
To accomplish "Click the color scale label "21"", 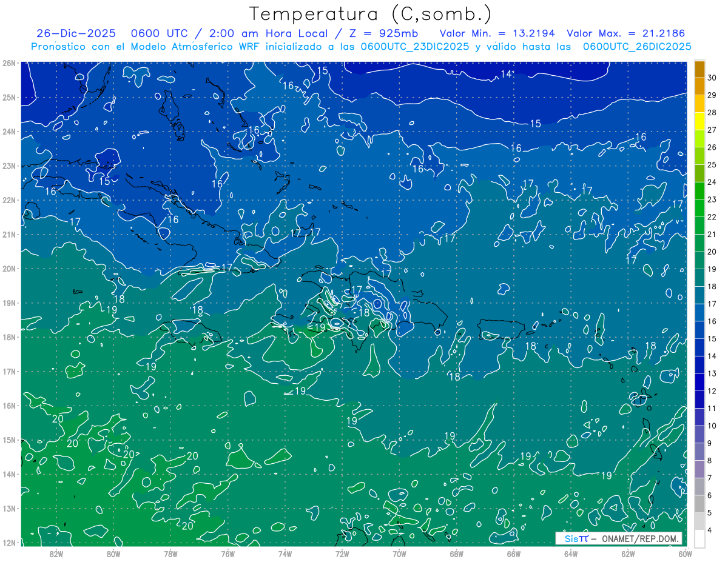I will point(712,234).
